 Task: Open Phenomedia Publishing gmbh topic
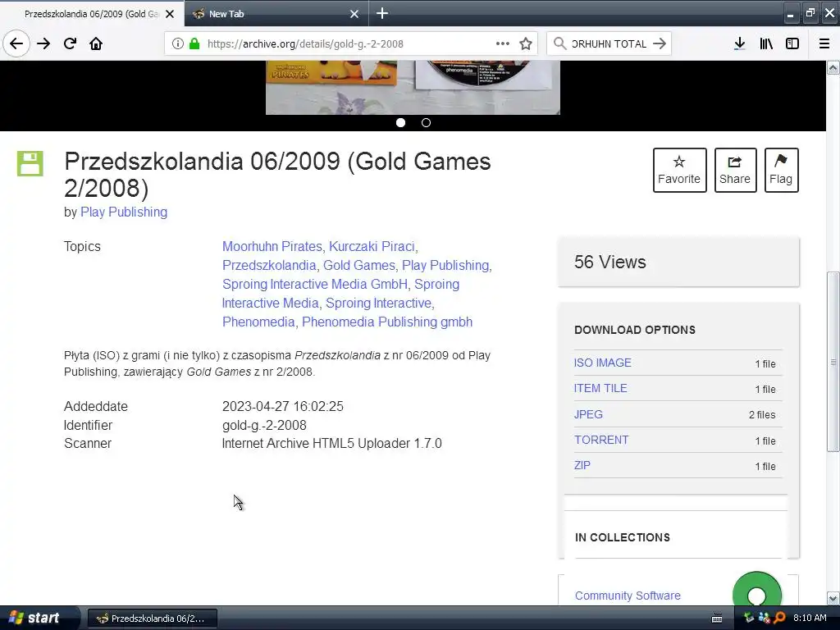(x=387, y=322)
